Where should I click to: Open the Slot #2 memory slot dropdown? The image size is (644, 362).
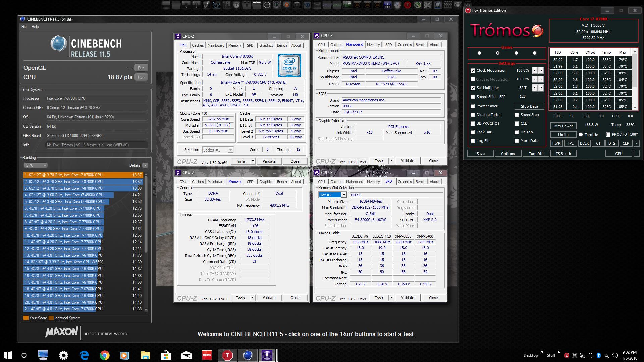[x=343, y=195]
